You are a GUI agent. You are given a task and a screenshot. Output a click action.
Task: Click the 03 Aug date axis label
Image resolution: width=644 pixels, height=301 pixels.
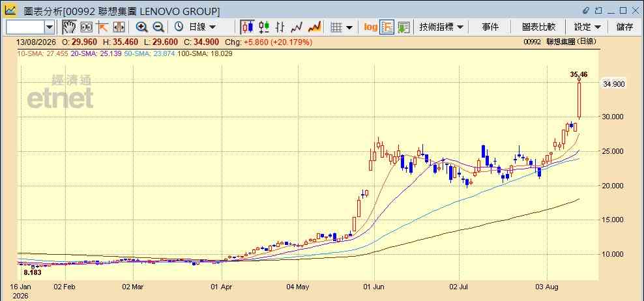[547, 287]
